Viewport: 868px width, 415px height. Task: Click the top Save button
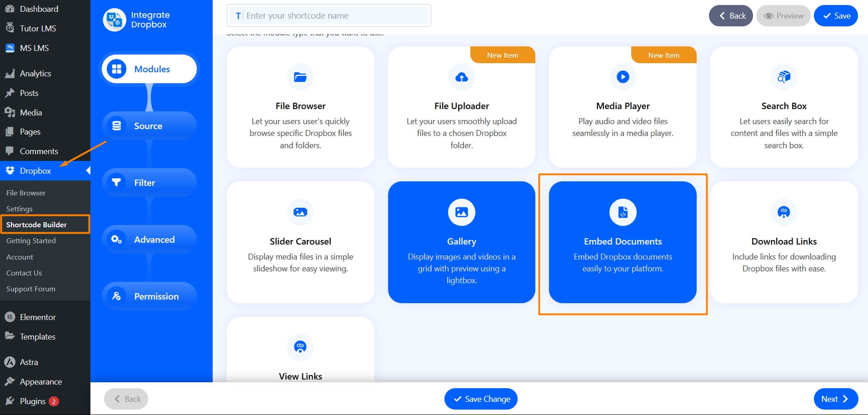(x=836, y=16)
